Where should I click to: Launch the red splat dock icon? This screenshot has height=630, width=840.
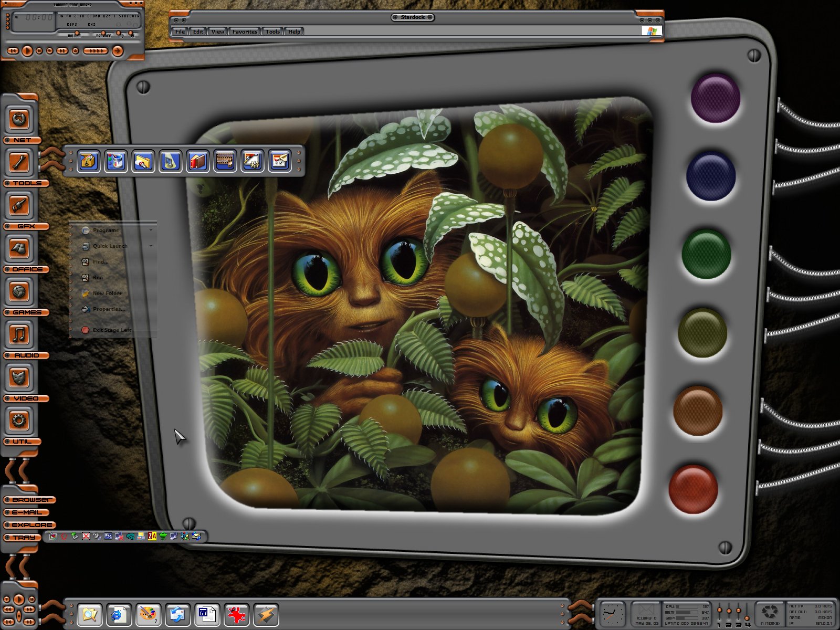236,614
